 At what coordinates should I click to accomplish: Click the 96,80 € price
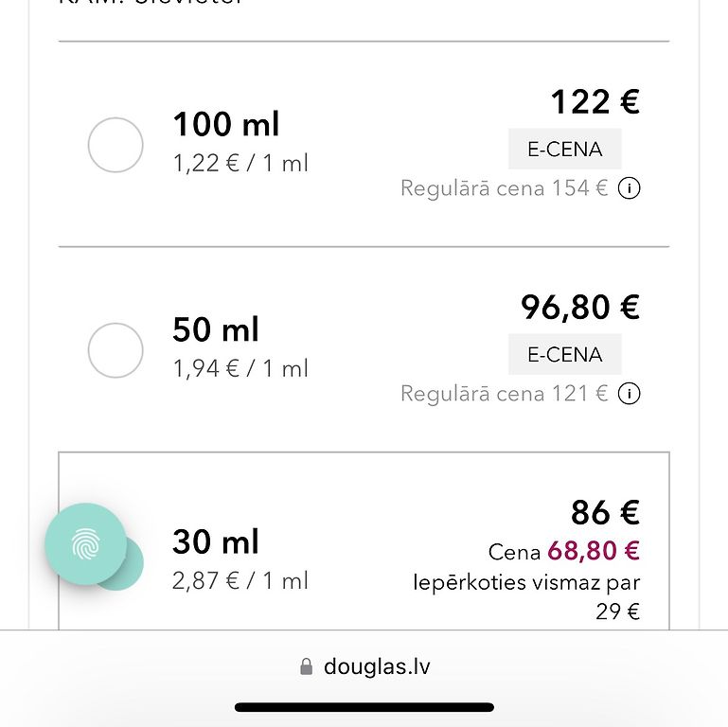pos(580,307)
